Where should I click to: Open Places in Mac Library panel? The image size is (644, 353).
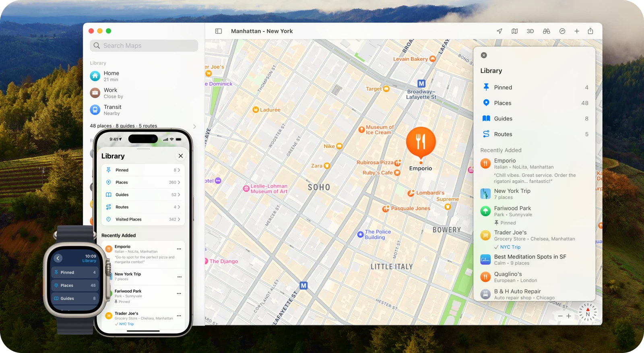pos(535,103)
